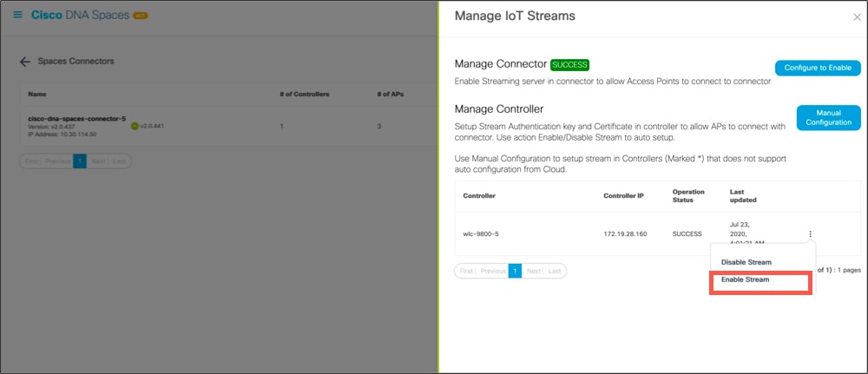Click the green upgrade icon beside v2.0.441
Screen dimensions: 868x374
[x=134, y=126]
